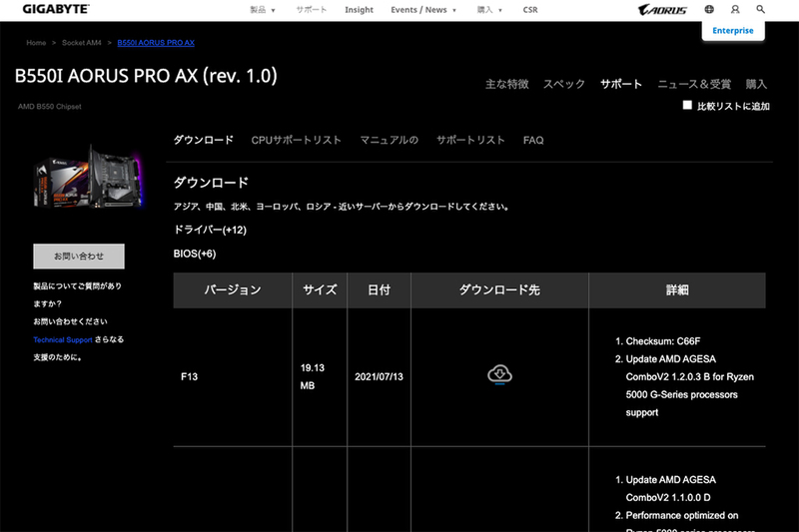The image size is (799, 532).
Task: Click the ダウンロード先 column header
Action: pyautogui.click(x=499, y=290)
